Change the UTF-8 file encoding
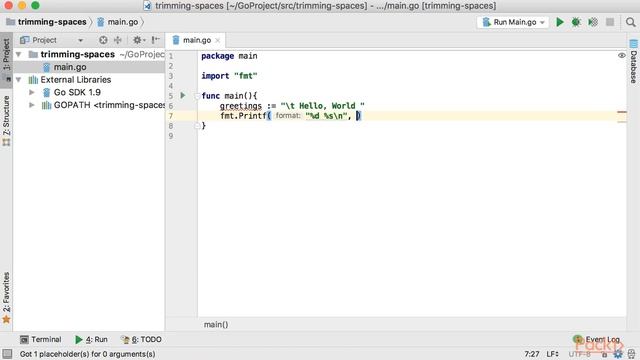This screenshot has width=640, height=360. point(580,354)
